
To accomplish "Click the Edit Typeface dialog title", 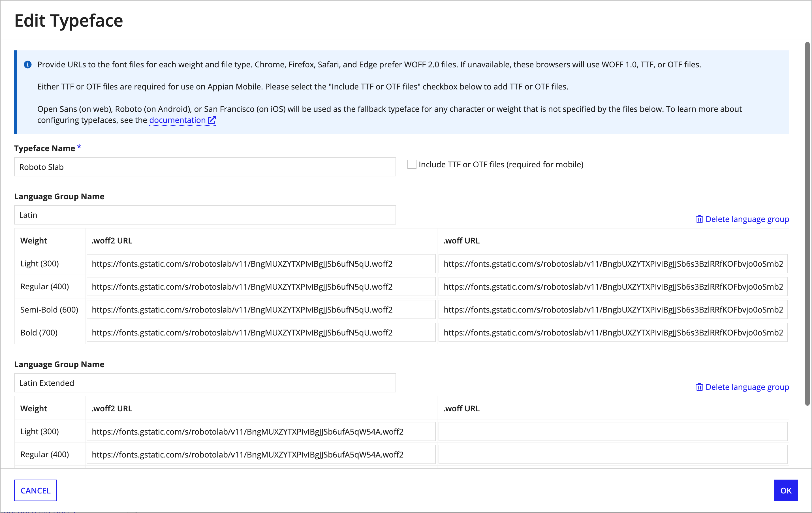I will [x=69, y=21].
